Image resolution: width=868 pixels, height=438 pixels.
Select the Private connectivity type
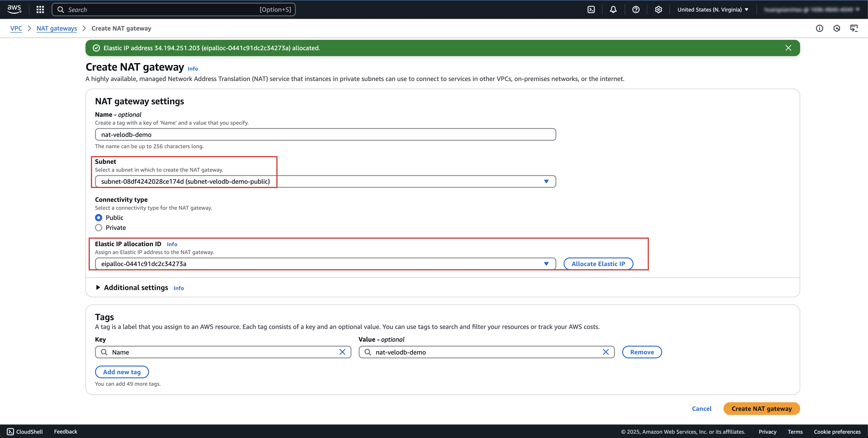[98, 228]
